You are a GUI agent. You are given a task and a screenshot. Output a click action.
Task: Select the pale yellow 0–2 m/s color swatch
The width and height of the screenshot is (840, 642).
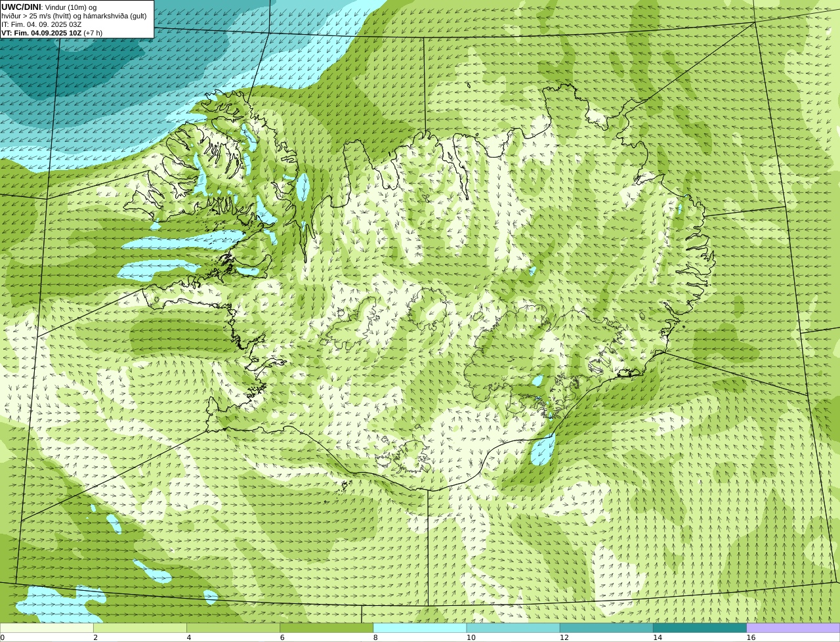pyautogui.click(x=47, y=628)
